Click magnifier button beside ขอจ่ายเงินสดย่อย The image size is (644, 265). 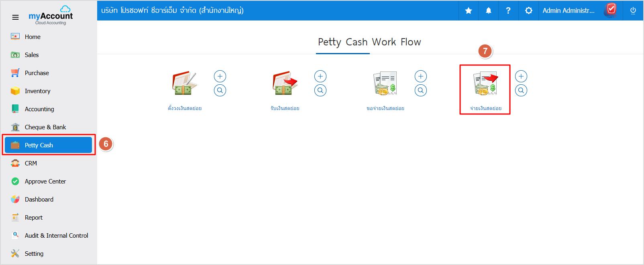[420, 90]
